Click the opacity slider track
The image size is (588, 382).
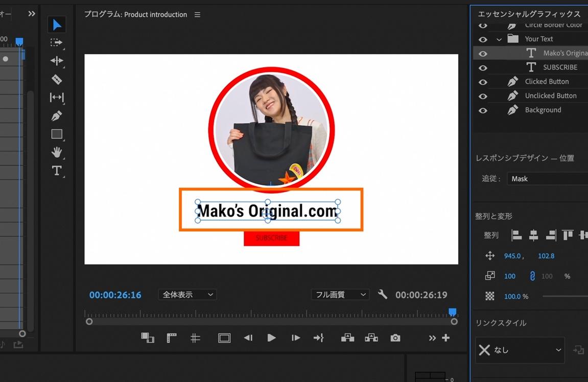[565, 296]
